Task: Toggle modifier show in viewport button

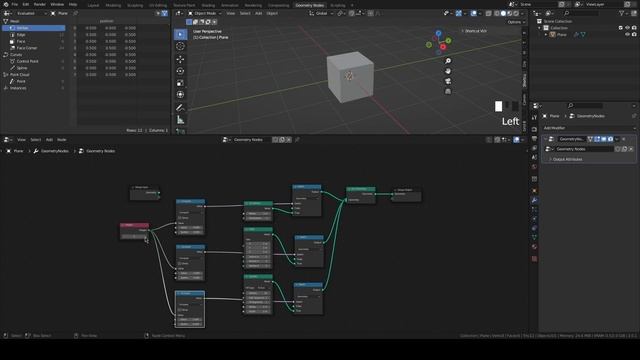Action: pyautogui.click(x=604, y=139)
